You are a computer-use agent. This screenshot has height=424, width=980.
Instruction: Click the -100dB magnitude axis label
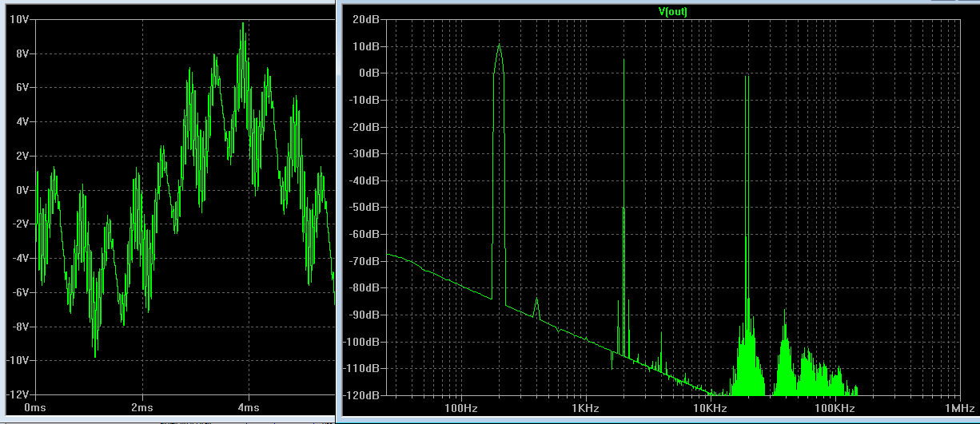[x=362, y=342]
